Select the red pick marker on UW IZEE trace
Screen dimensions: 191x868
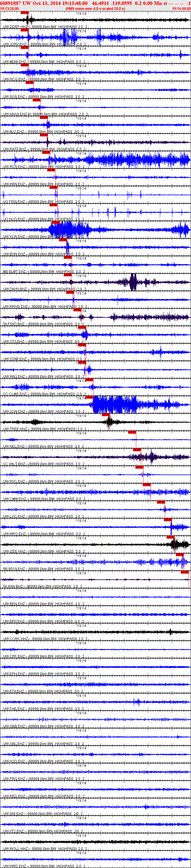(170, 537)
